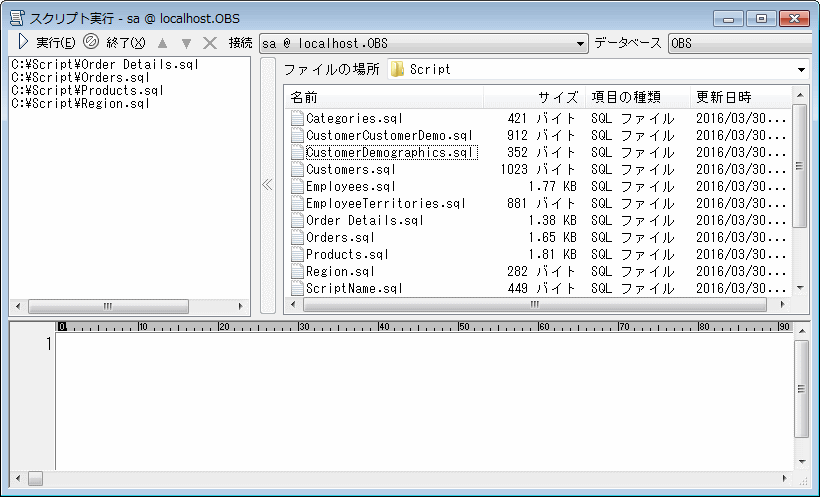
Task: Click the Script folder icon
Action: [x=397, y=70]
